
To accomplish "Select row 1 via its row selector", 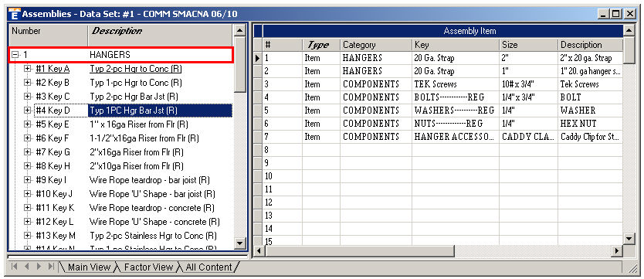I will point(258,58).
